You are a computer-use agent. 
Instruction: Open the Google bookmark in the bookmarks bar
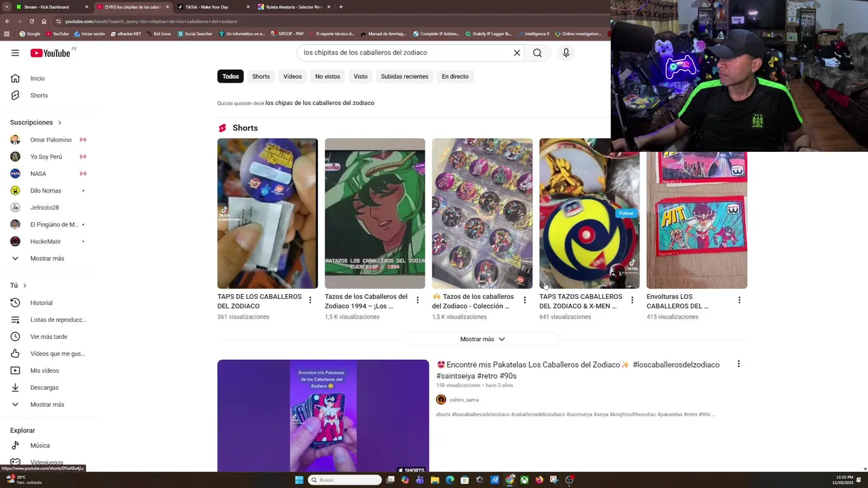[30, 33]
